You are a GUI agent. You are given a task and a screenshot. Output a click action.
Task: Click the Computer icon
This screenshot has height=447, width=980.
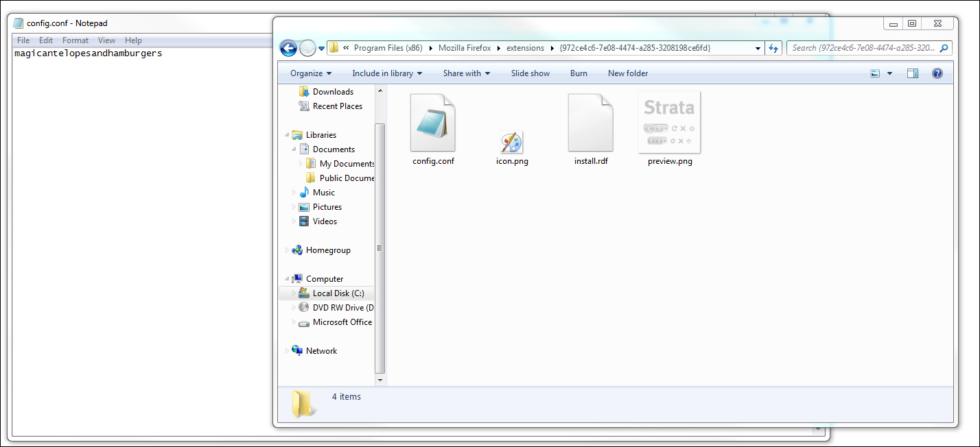click(x=297, y=279)
